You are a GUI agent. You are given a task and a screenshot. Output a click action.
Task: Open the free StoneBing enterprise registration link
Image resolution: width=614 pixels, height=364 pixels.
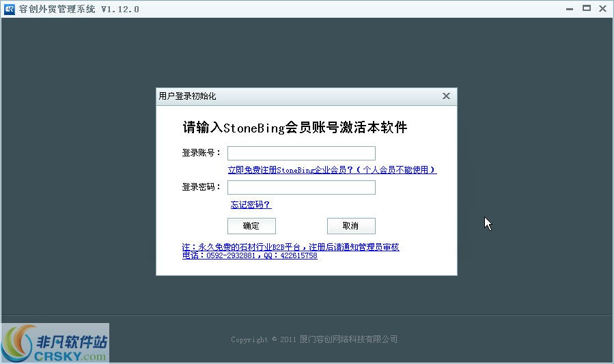pos(332,170)
